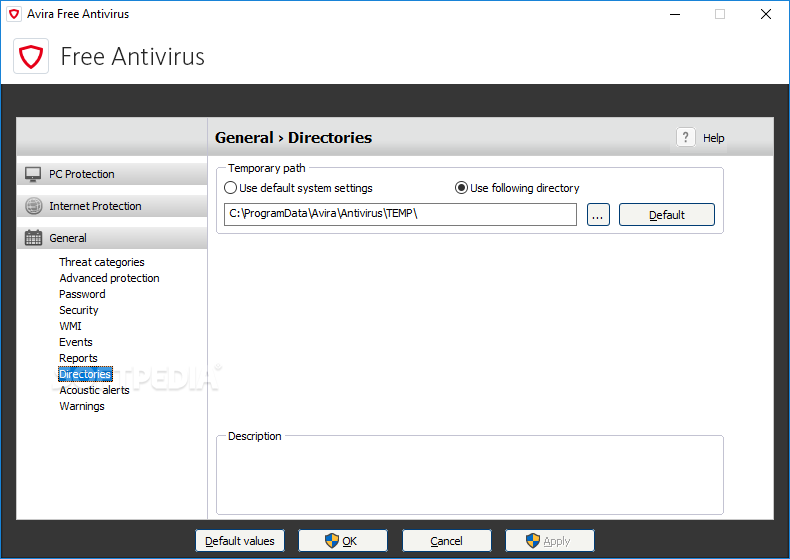Image resolution: width=790 pixels, height=559 pixels.
Task: Open the Help link text
Action: coord(713,138)
